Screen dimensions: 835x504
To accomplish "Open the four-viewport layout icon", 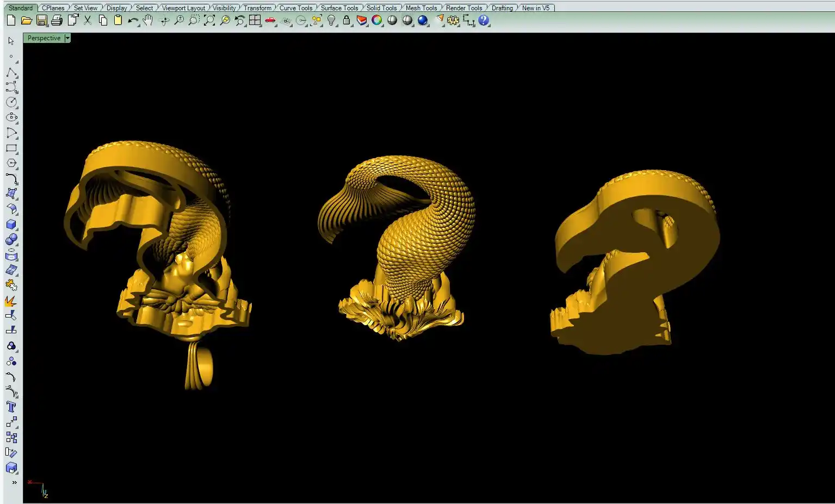I will [255, 21].
